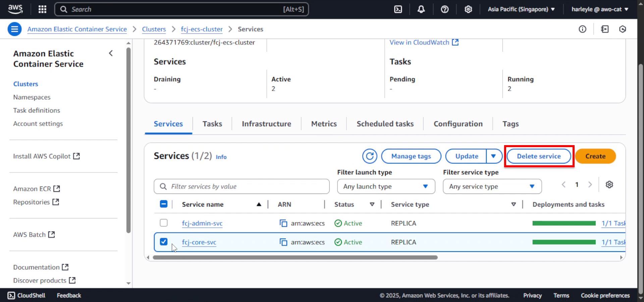Viewport: 644px width, 302px height.
Task: Go to previous page of services
Action: tap(563, 184)
